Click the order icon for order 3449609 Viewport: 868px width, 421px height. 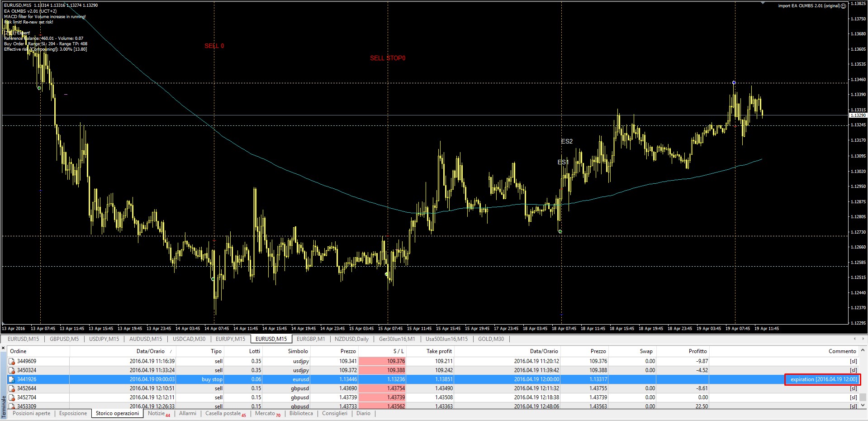(x=12, y=361)
